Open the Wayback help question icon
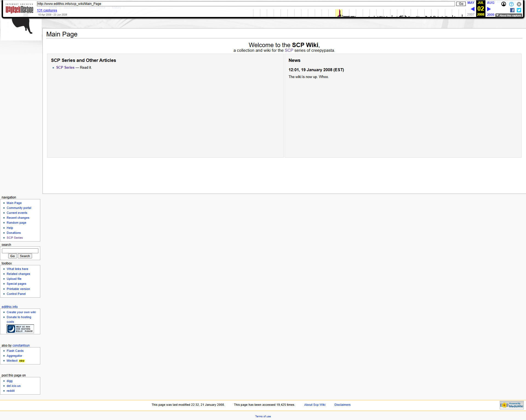 coord(511,4)
